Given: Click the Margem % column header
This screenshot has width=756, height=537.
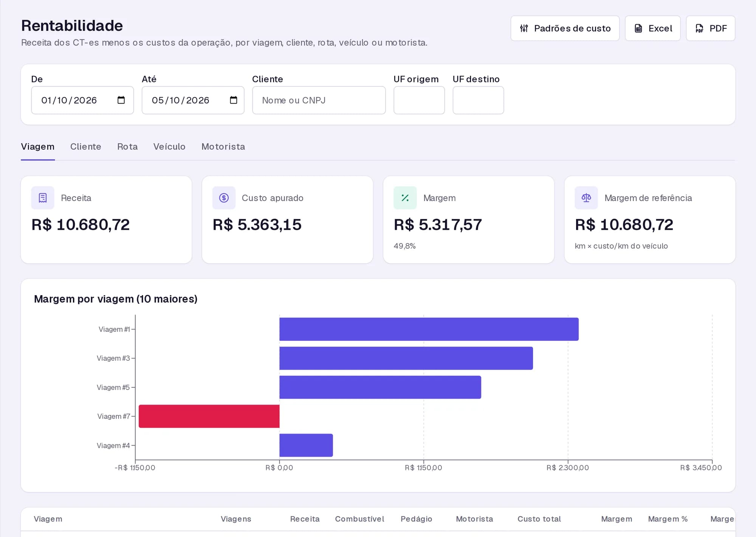Looking at the screenshot, I should 668,519.
